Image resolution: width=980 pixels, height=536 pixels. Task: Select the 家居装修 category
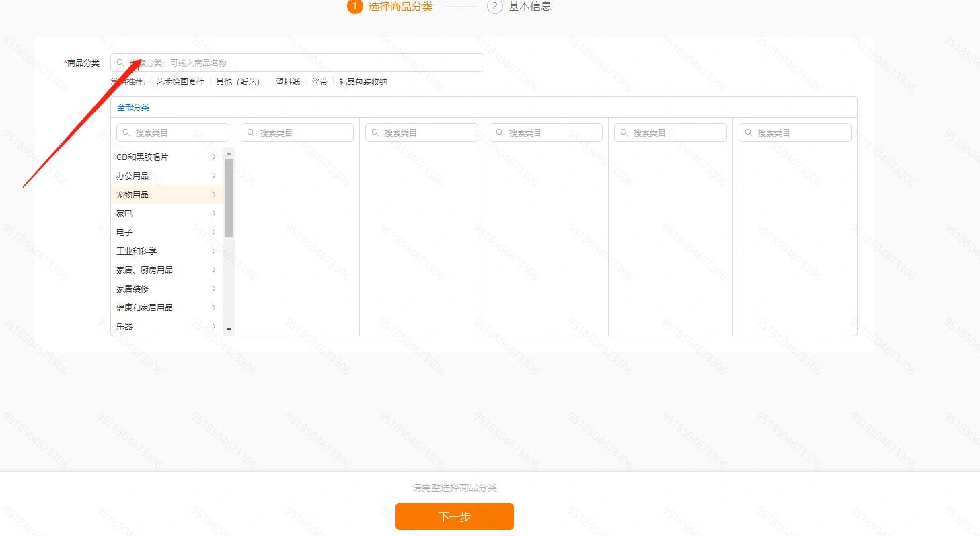[167, 289]
